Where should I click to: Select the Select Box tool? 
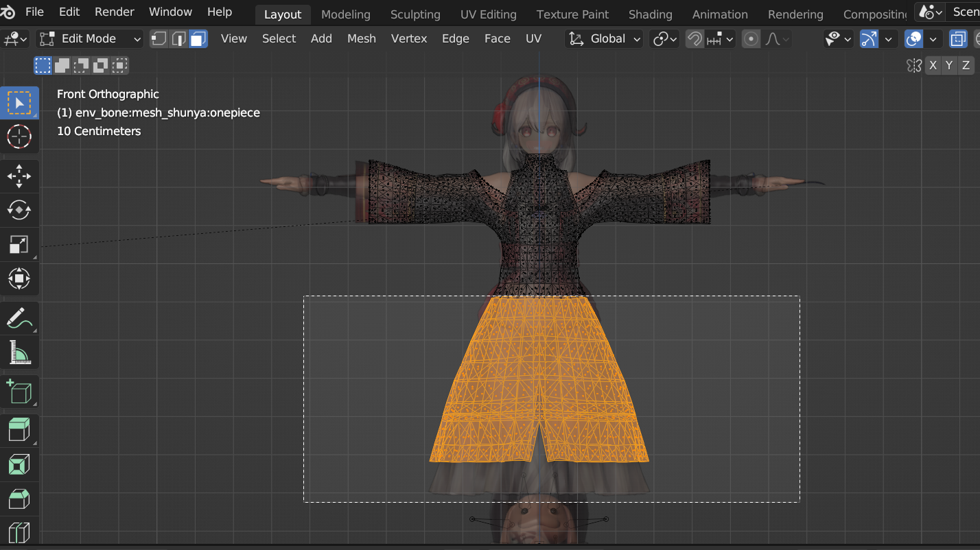tap(19, 104)
